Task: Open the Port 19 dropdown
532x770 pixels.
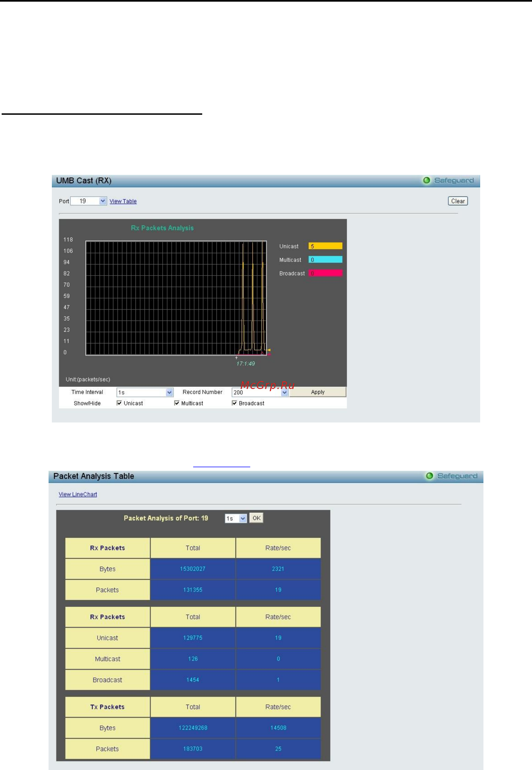Action: (x=88, y=201)
